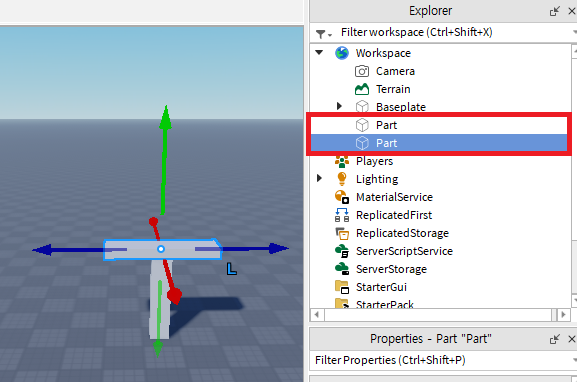Click the Players icon in Explorer
577x382 pixels.
(x=342, y=161)
